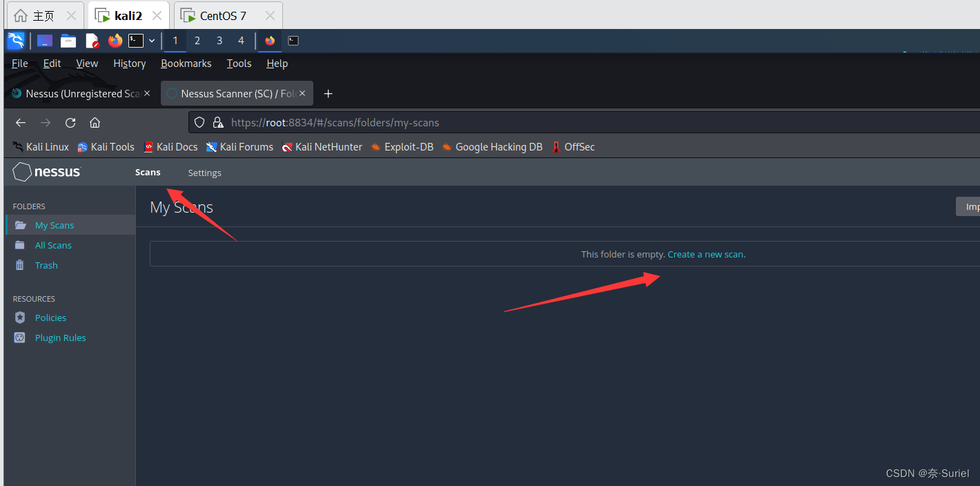Screen dimensions: 980x486
Task: Open the Google Hacking DB bookmark
Action: point(492,147)
